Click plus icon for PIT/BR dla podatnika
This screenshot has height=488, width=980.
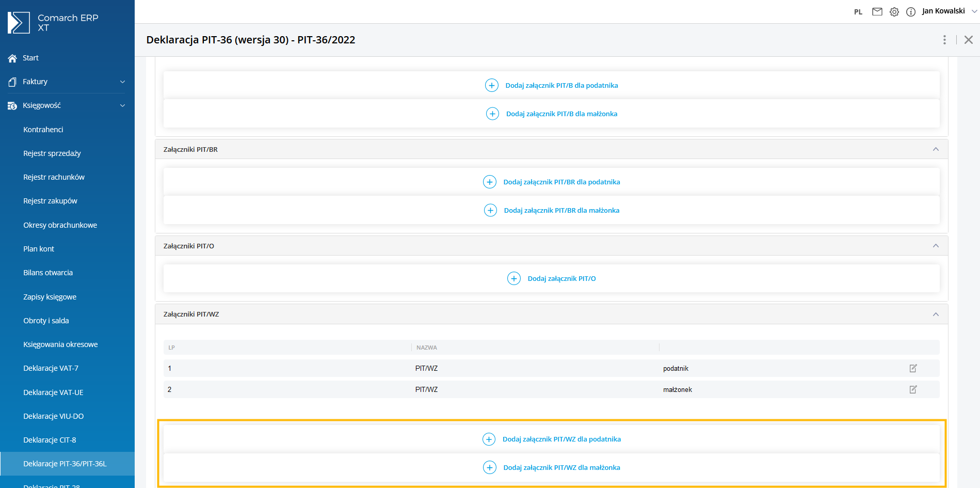[x=489, y=182]
